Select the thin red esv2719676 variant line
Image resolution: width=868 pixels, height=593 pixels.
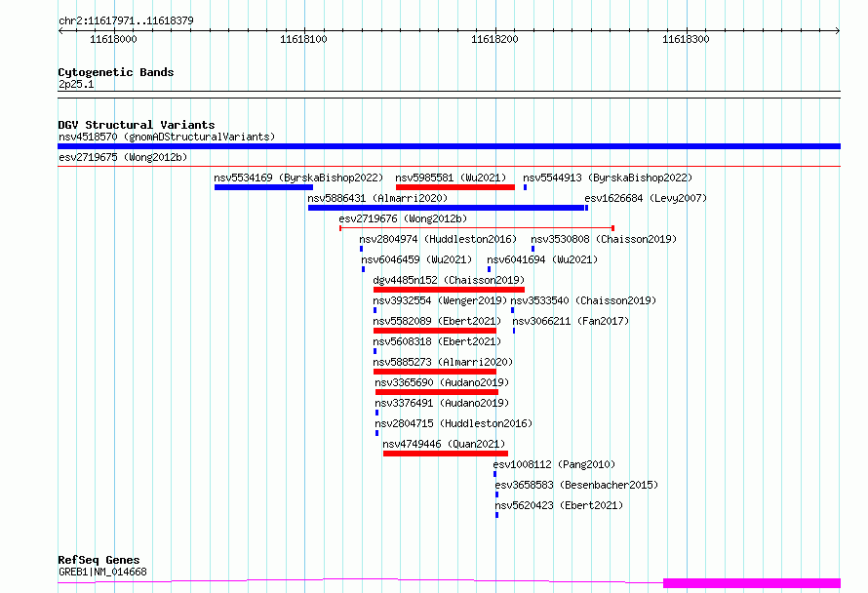click(477, 227)
